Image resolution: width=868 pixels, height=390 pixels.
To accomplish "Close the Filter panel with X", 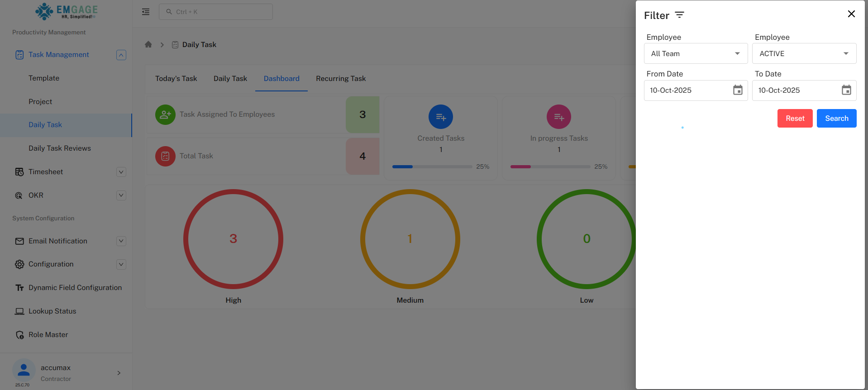I will (x=851, y=14).
